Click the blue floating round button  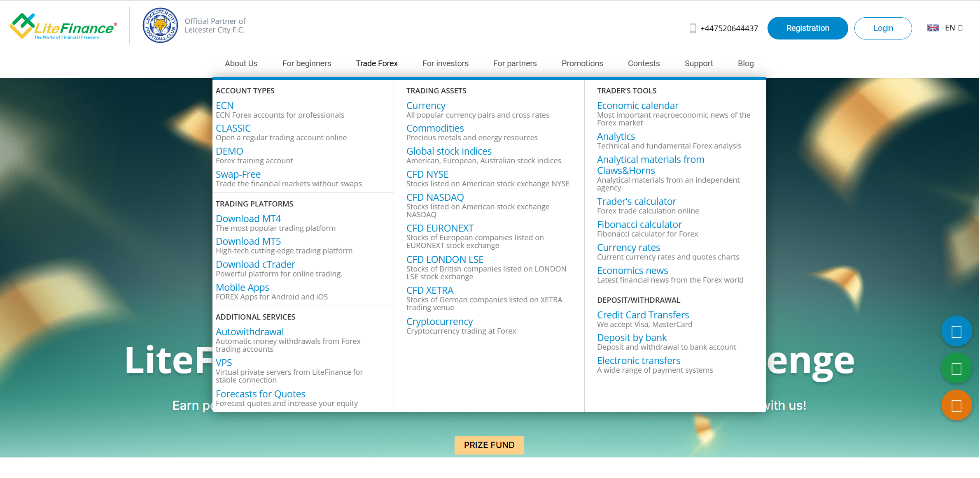pyautogui.click(x=957, y=331)
